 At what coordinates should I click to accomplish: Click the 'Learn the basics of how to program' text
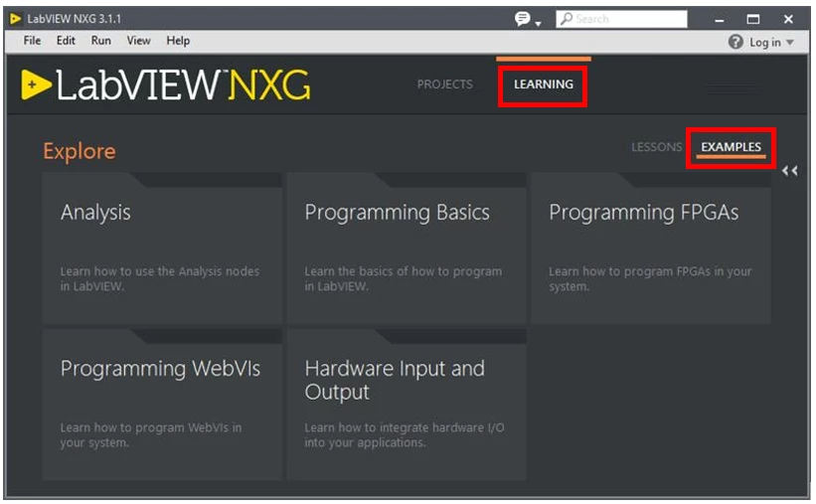404,278
